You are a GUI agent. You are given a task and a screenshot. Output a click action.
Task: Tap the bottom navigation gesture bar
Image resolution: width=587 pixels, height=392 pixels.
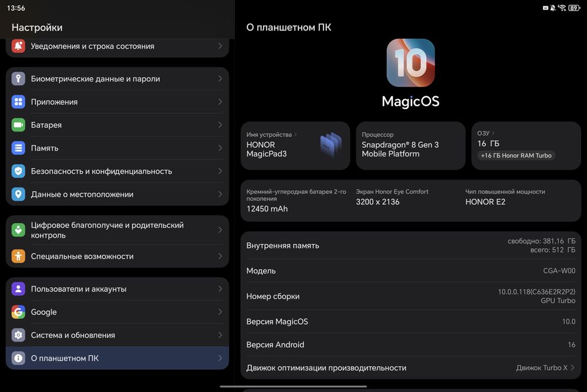pos(293,386)
